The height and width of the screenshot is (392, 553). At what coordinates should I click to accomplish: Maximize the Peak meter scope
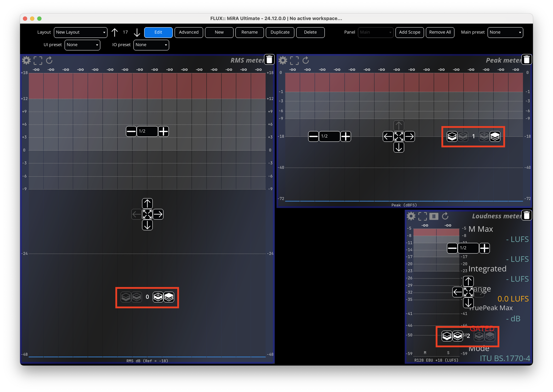pos(294,60)
